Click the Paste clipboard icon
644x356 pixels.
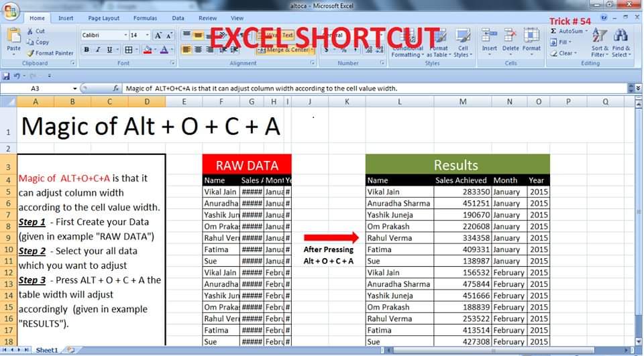[14, 36]
